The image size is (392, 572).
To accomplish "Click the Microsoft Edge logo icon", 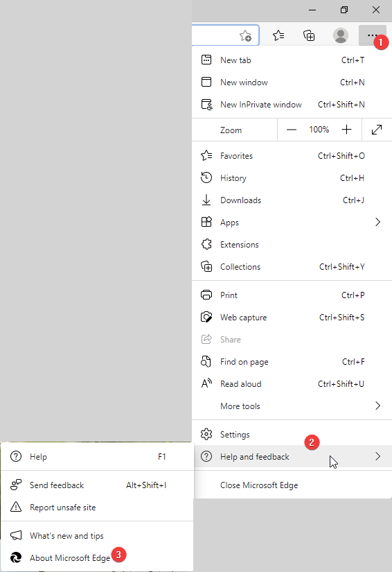I will click(x=16, y=557).
